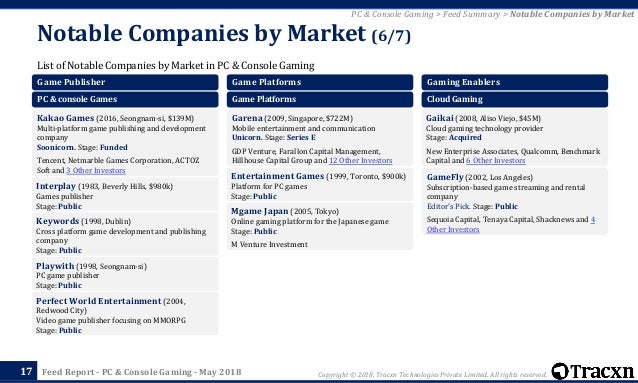
Task: Click the 'Soonicorn.' label under Kakao Games
Action: 56,147
